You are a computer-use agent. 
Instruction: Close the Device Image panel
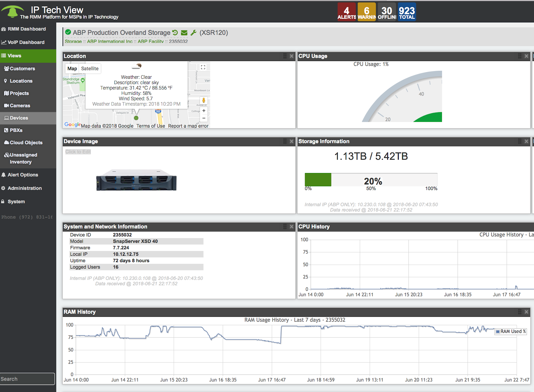tap(292, 141)
